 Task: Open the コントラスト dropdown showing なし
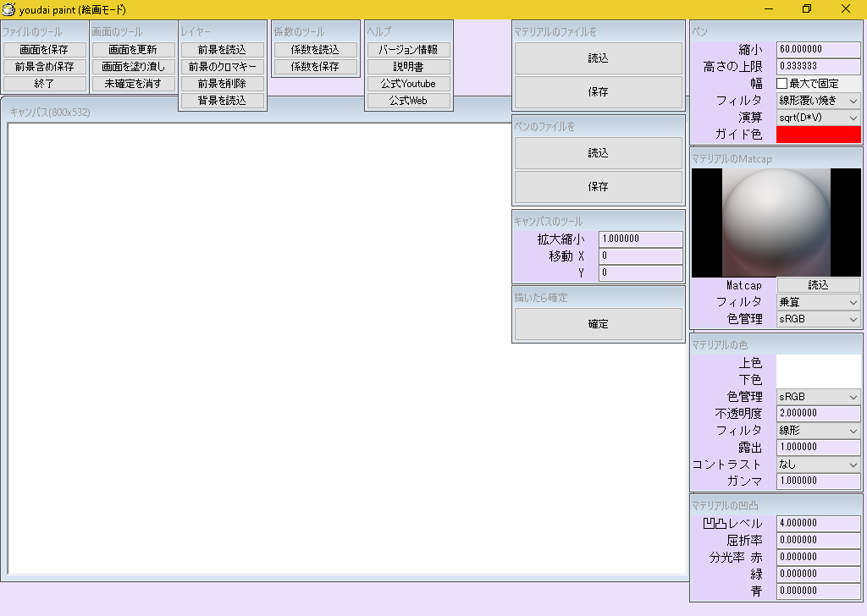coord(817,464)
